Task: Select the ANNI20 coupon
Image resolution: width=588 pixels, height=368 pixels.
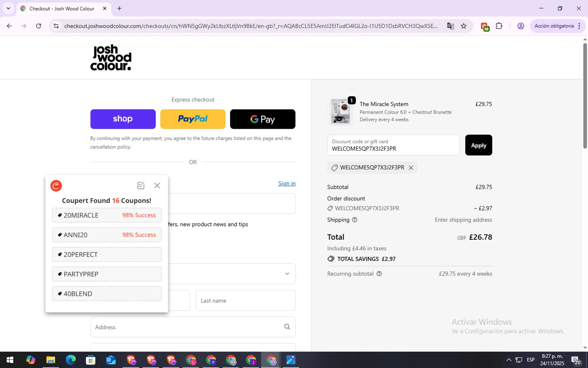Action: tap(107, 235)
